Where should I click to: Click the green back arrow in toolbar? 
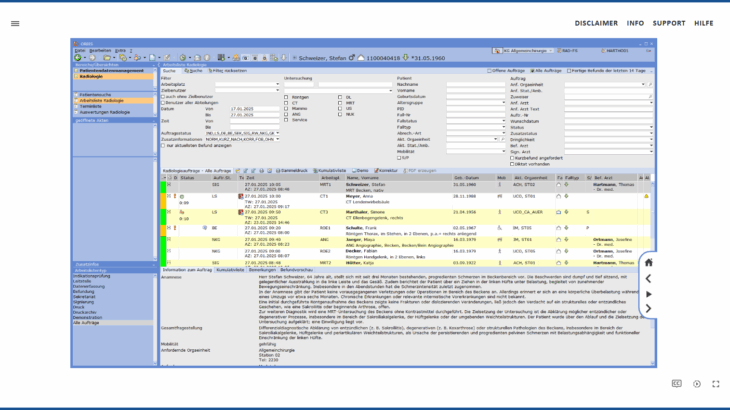(78, 58)
